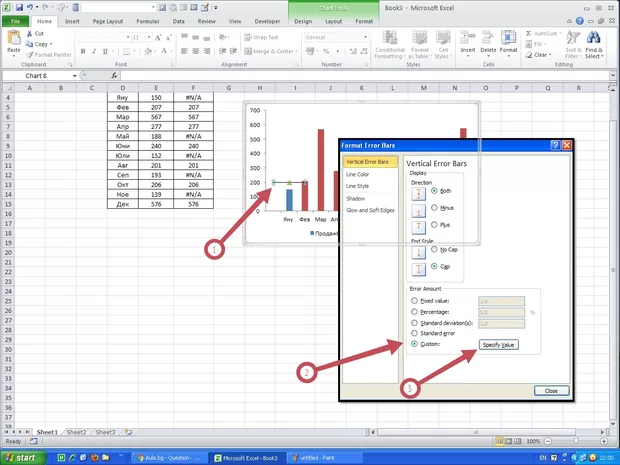Select the Minus direction radio button

[434, 208]
